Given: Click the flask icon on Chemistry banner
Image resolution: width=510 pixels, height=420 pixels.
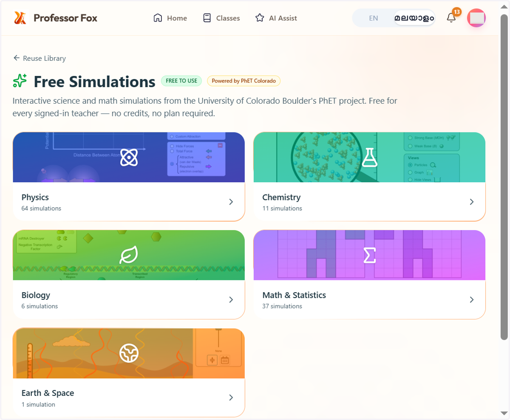Looking at the screenshot, I should [369, 157].
